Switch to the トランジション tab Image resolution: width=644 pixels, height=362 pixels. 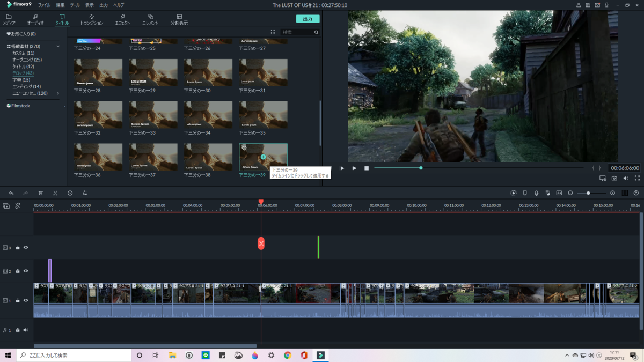[x=91, y=20]
